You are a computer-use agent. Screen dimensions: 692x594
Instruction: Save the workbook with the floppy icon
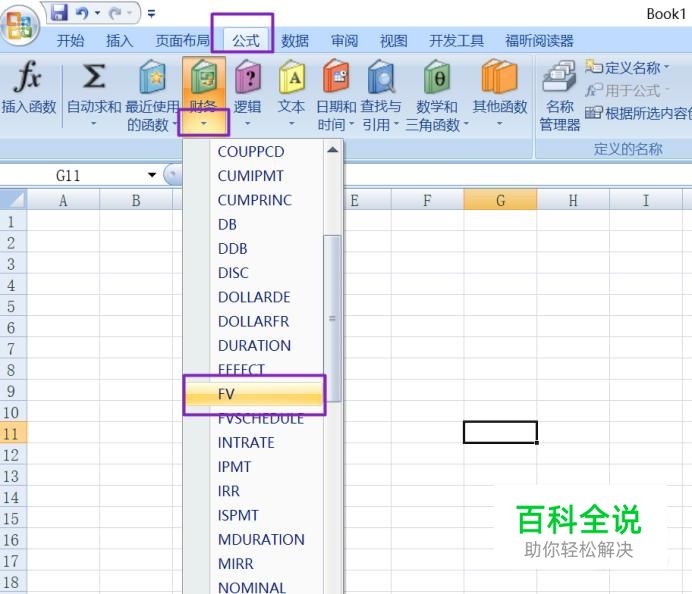59,13
